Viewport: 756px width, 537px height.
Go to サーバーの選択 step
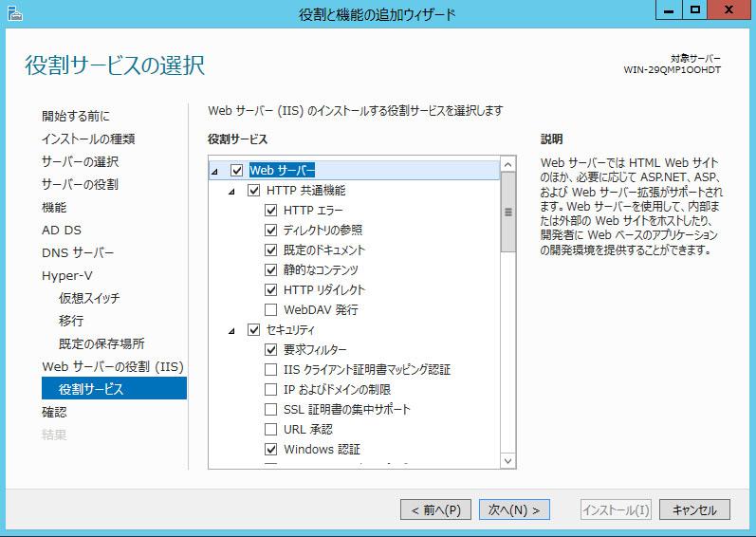[80, 161]
